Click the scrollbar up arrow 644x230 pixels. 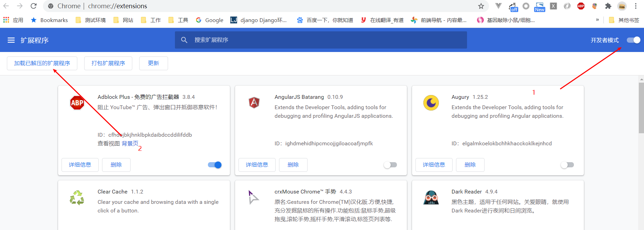pos(641,79)
